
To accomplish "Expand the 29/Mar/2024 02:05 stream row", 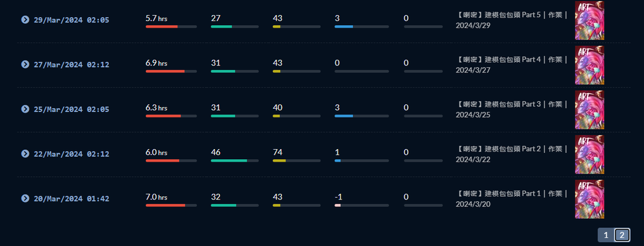I will click(x=25, y=20).
